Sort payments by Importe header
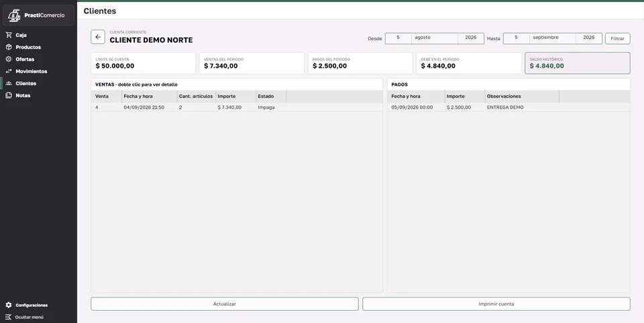Viewport: 644px width, 323px height. (465, 96)
